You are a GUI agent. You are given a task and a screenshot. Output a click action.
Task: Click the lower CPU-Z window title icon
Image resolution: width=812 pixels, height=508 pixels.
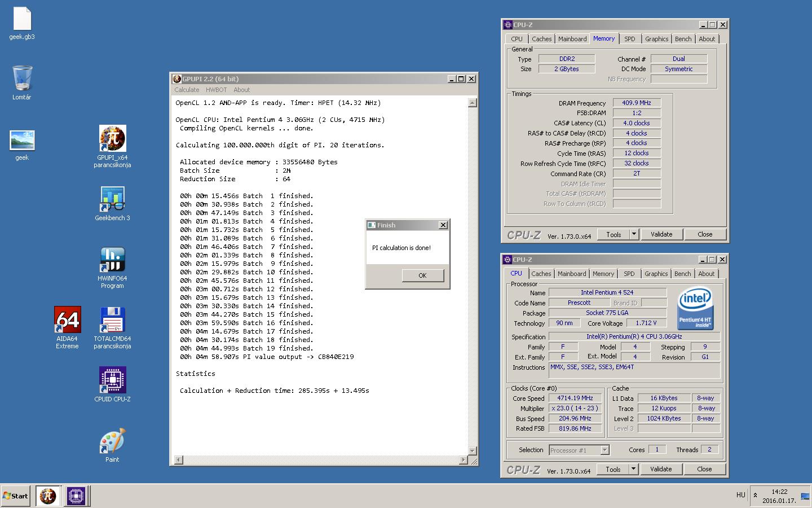click(x=507, y=260)
